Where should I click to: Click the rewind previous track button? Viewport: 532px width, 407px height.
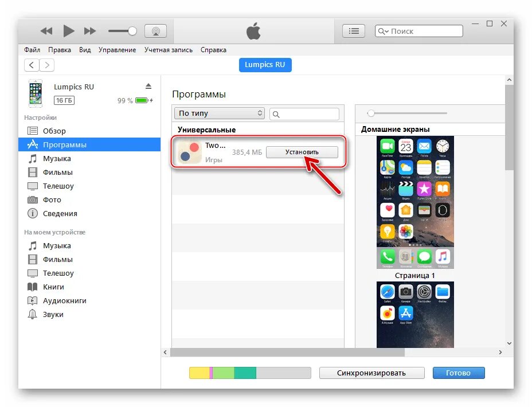(x=46, y=31)
